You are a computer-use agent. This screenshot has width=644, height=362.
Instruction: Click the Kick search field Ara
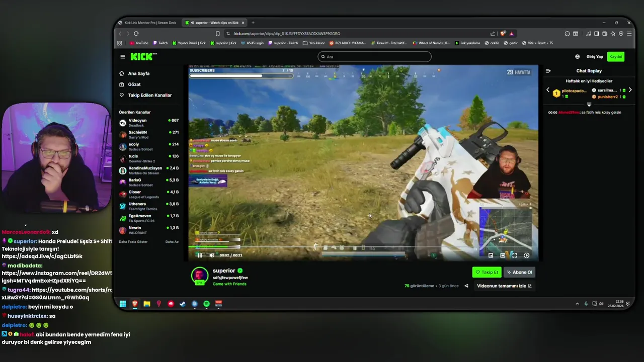(374, 57)
